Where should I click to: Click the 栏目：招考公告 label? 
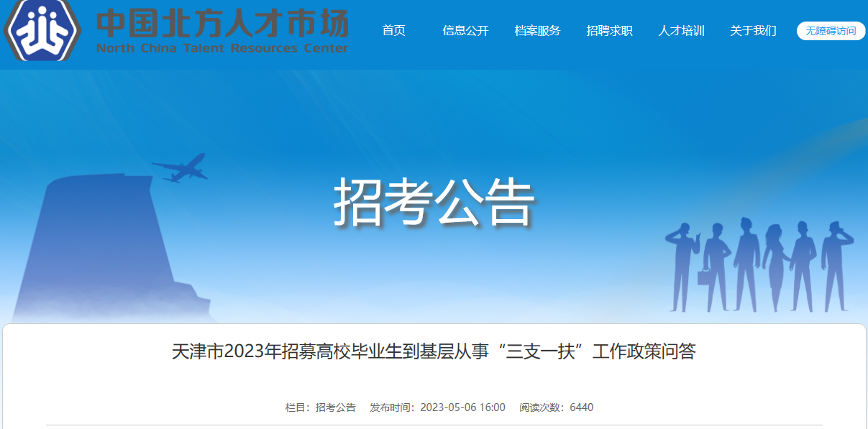point(321,407)
